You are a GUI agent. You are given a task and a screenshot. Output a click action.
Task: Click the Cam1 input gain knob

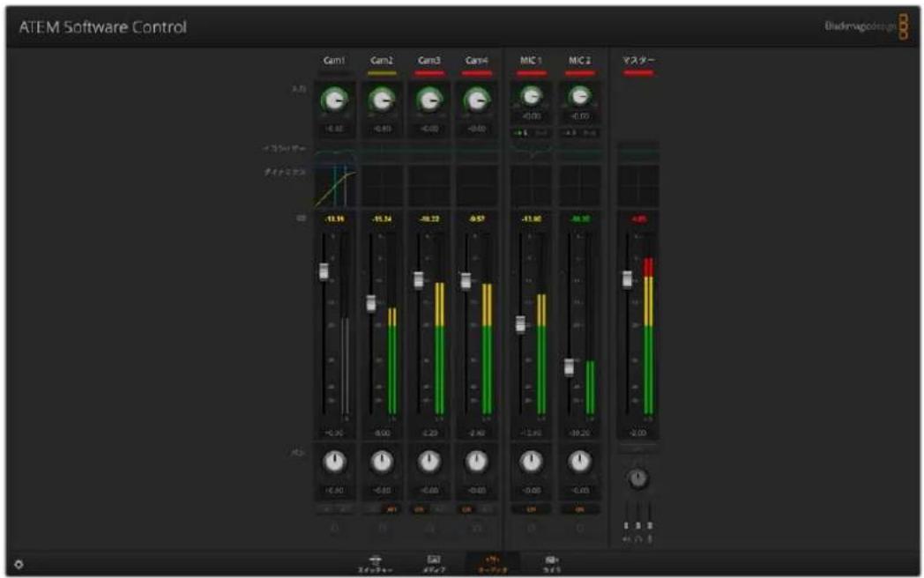(x=335, y=100)
